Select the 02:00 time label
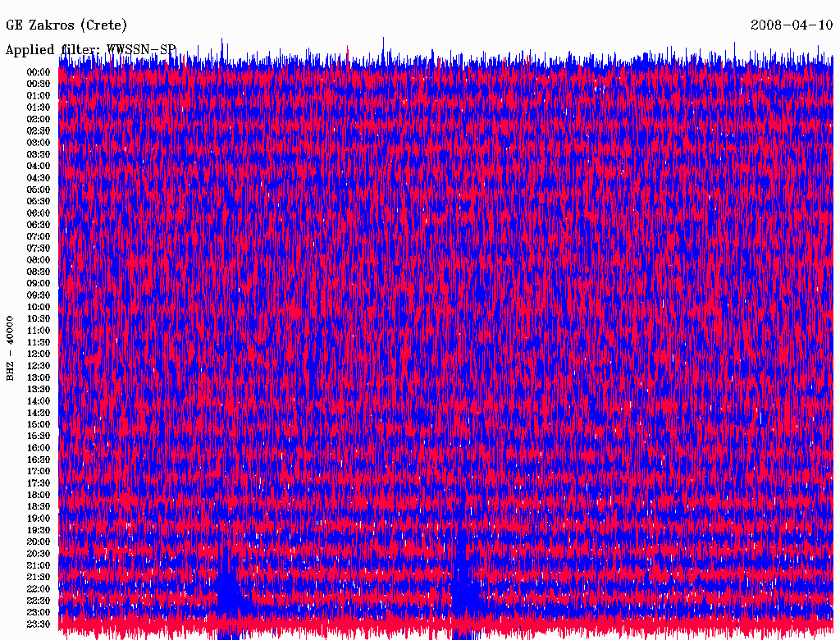The image size is (840, 640). pos(39,119)
